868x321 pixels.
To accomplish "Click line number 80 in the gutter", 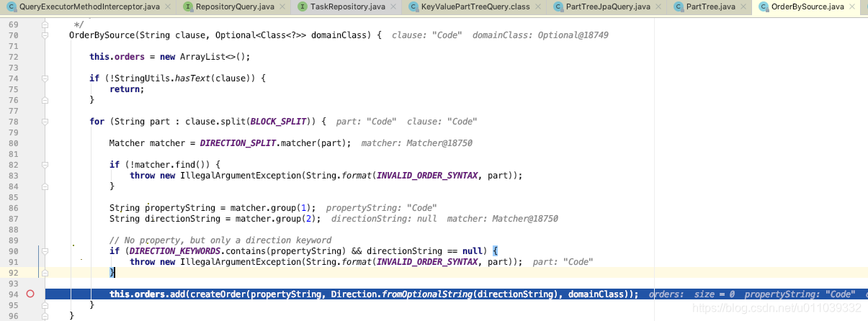I will tap(14, 143).
